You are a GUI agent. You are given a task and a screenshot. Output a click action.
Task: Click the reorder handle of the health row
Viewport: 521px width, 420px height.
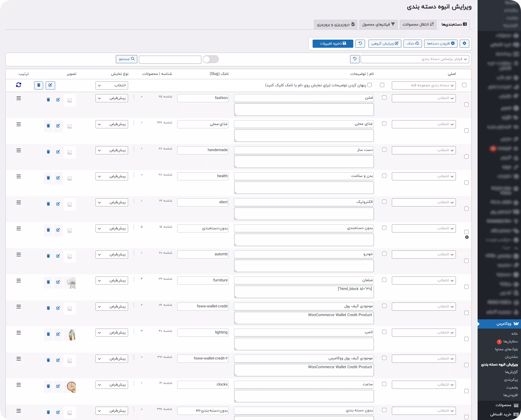[x=18, y=176]
